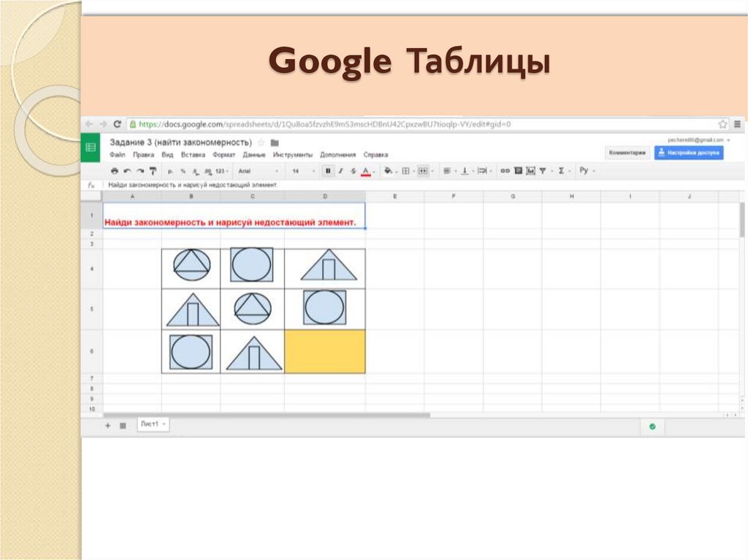Decrease decimal places
This screenshot has height=560, width=748.
point(195,172)
